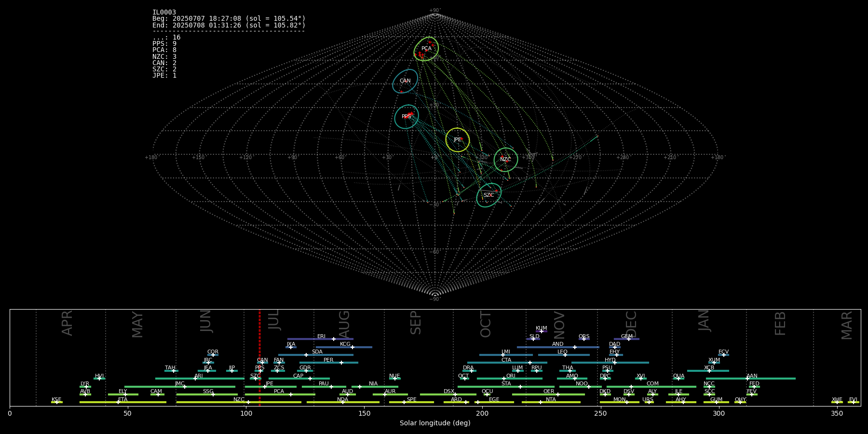Click the CAN radiant circle on the sky map
The image size is (868, 434).
(x=405, y=81)
